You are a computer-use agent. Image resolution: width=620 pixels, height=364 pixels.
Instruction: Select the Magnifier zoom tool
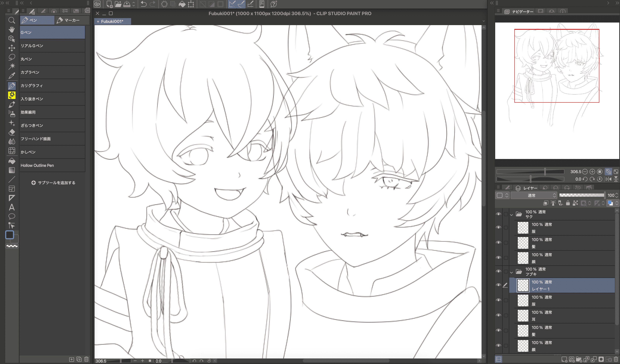pos(12,20)
